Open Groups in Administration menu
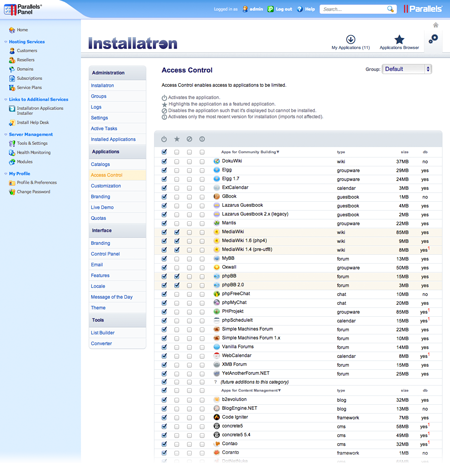Screen dimensions: 450x463 pos(99,96)
